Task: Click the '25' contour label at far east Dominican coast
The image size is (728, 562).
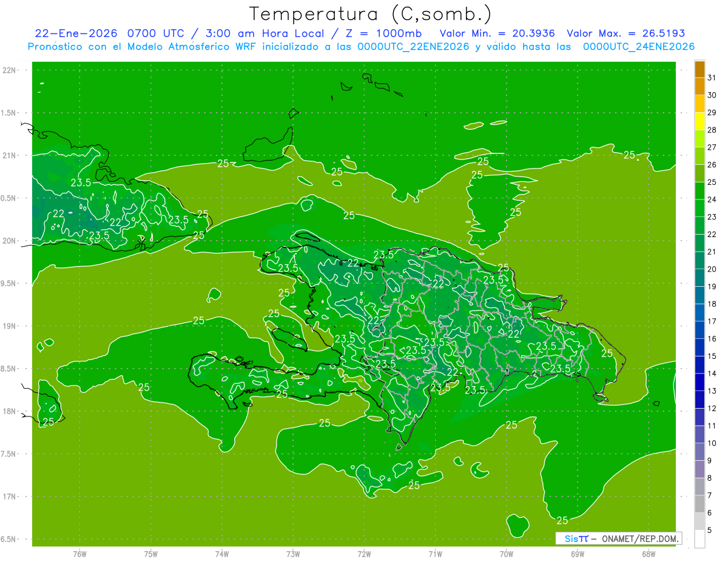Action: (x=607, y=353)
